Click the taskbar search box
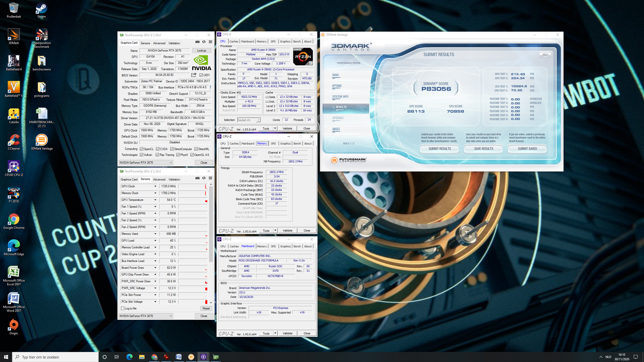This screenshot has height=362, width=644. tap(55, 357)
